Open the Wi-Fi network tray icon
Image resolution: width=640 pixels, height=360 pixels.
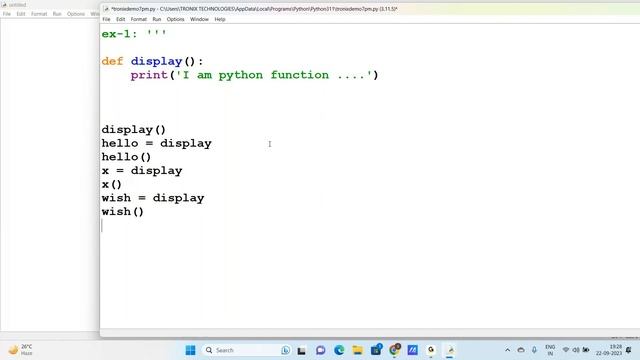point(566,350)
